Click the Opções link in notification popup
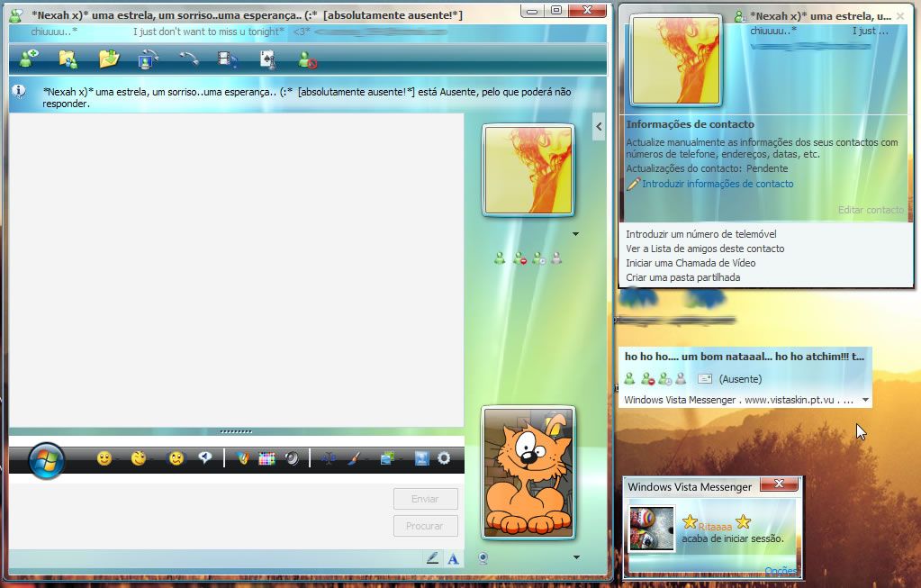 click(x=780, y=572)
